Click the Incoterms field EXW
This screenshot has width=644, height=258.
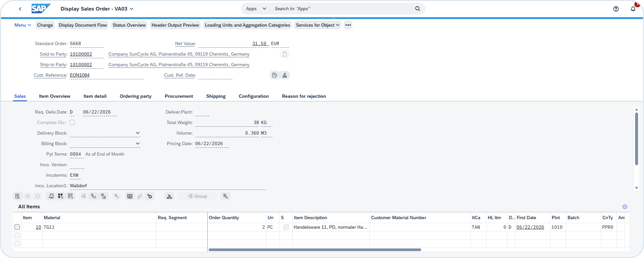click(75, 175)
